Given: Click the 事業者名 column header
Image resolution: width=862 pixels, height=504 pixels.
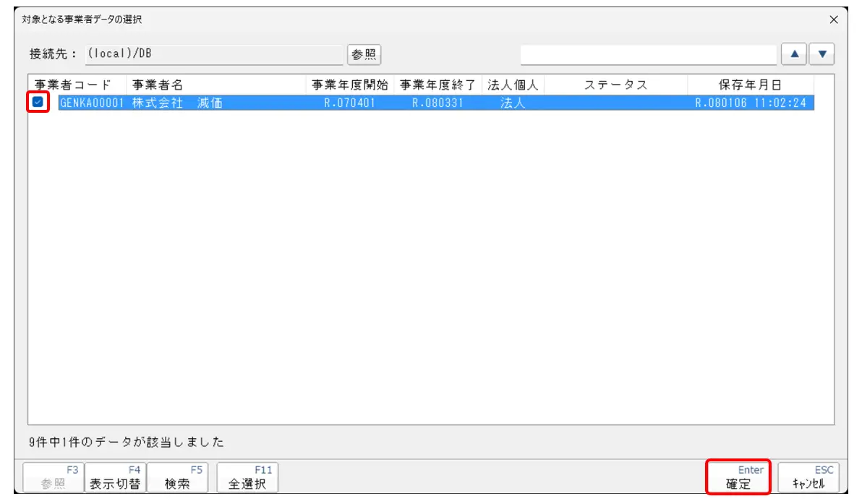Looking at the screenshot, I should click(x=215, y=85).
